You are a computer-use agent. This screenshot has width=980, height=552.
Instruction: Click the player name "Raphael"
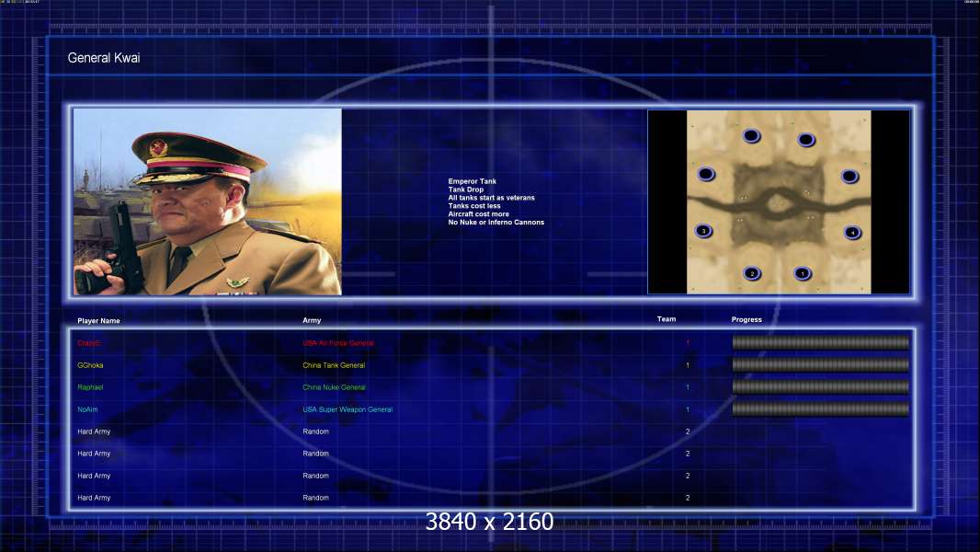90,387
